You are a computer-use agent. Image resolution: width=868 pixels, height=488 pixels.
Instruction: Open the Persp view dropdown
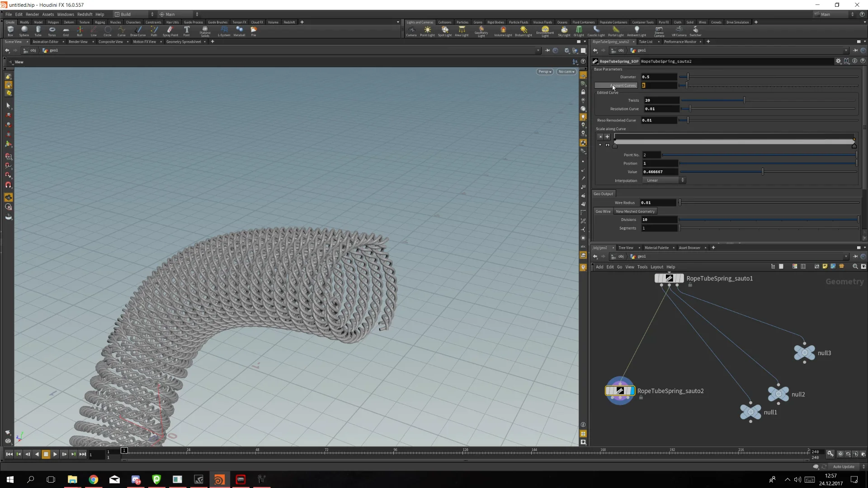point(544,71)
